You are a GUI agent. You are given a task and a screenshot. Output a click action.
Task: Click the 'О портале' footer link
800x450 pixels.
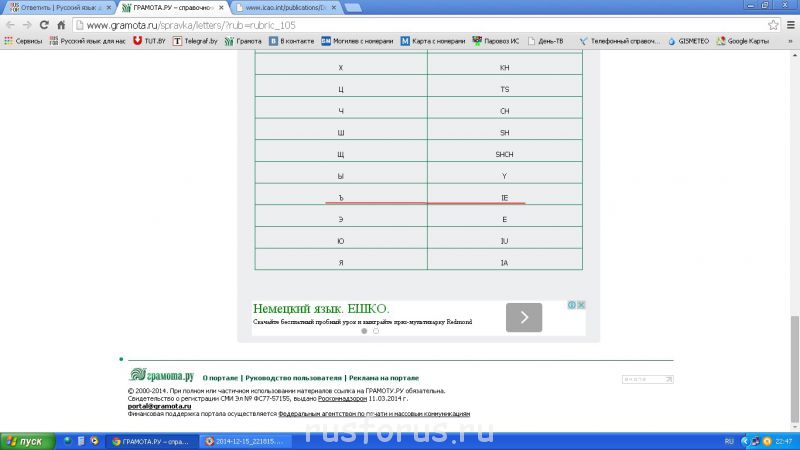219,378
